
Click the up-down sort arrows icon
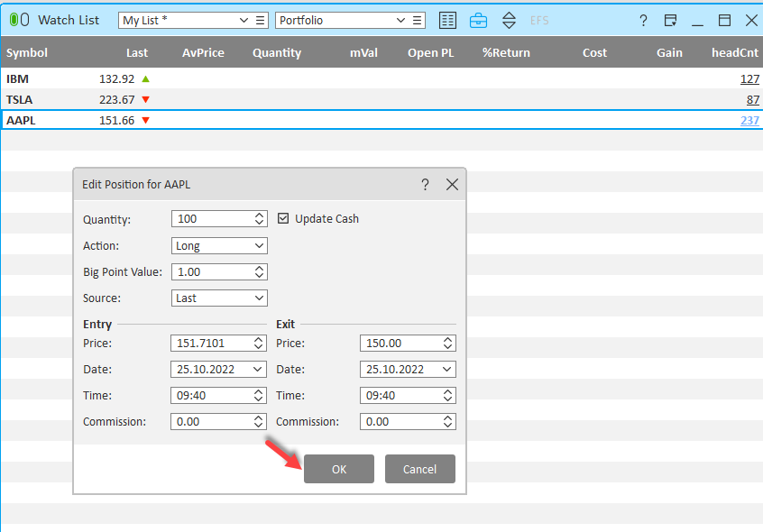[x=509, y=21]
